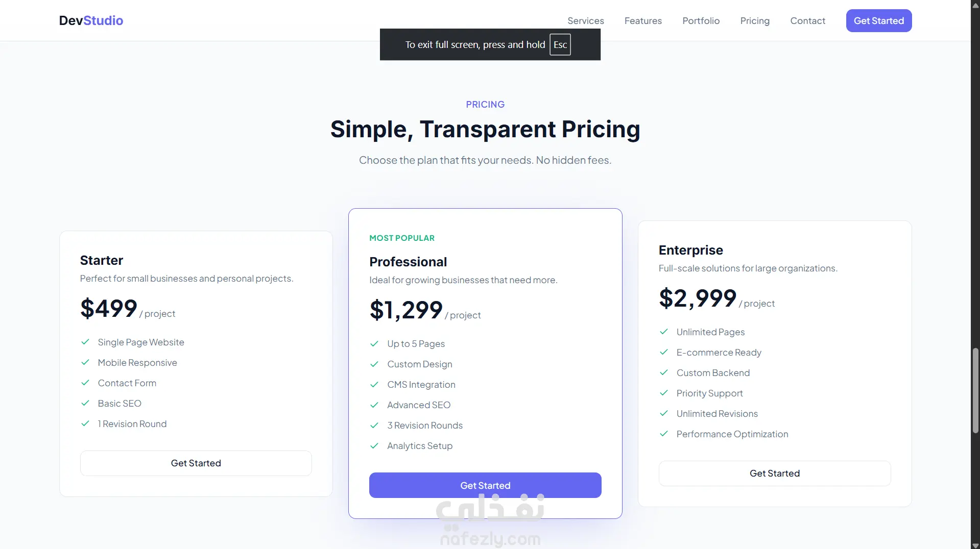Click the page scrollbar thumb
This screenshot has width=980, height=549.
click(975, 390)
